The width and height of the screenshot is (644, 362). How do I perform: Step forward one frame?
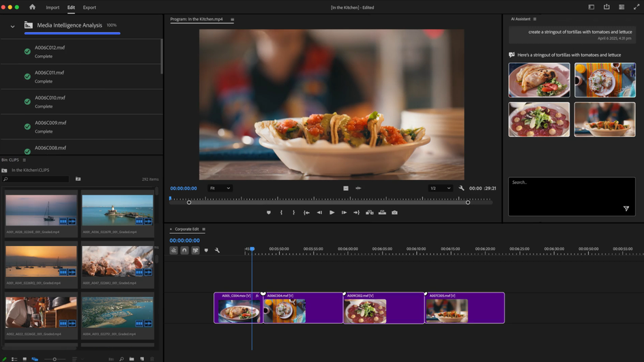pos(345,213)
